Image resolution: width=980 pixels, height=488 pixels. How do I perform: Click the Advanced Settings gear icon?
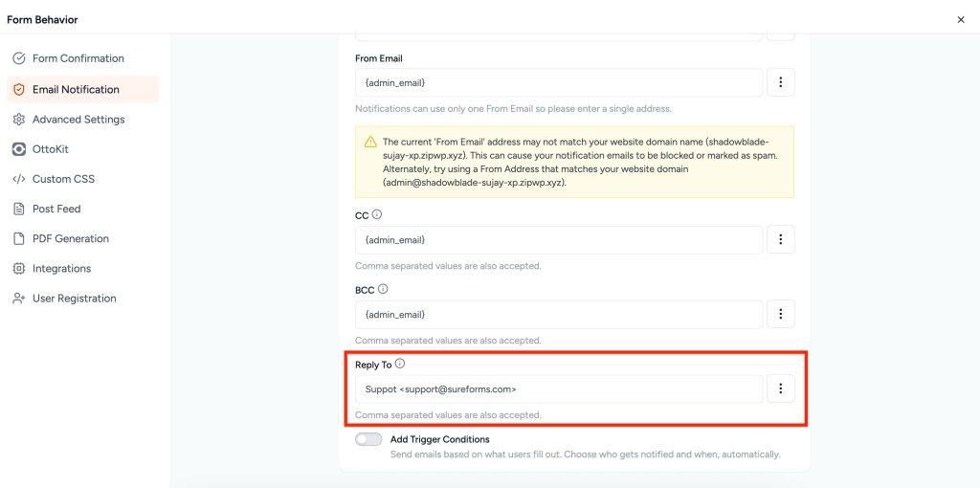(19, 120)
